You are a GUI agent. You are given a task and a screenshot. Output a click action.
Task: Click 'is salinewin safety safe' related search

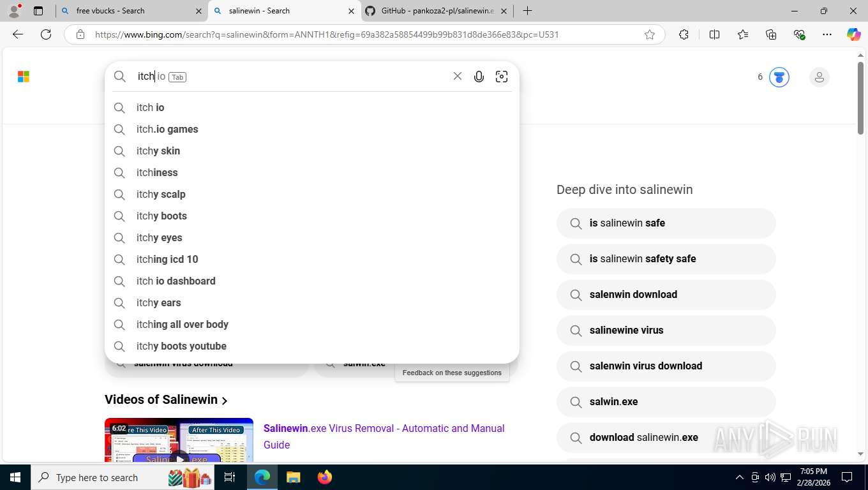tap(666, 259)
